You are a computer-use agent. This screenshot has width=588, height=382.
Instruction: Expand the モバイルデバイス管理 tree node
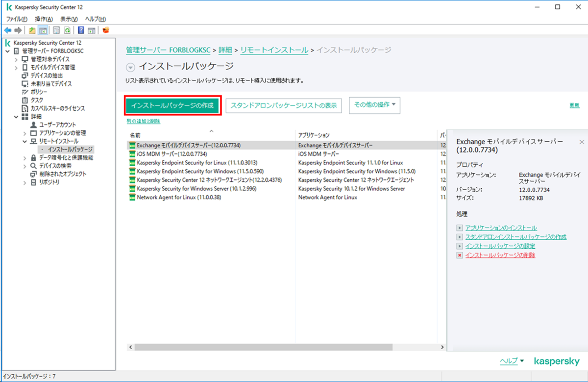[16, 68]
